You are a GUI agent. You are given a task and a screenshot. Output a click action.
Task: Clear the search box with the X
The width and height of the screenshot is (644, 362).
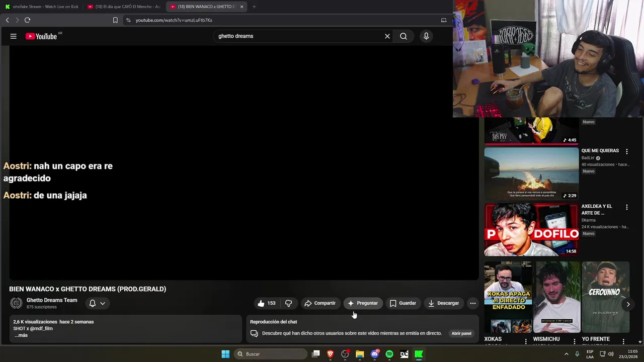tap(387, 36)
